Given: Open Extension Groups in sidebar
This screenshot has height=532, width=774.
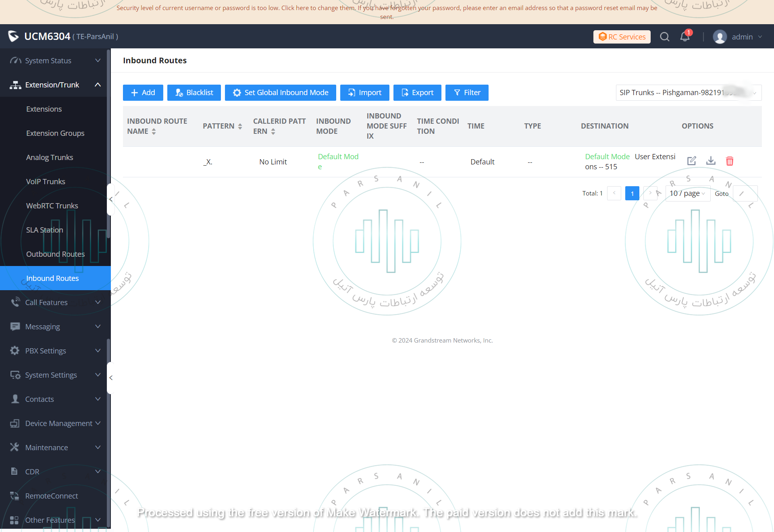Looking at the screenshot, I should pos(55,133).
